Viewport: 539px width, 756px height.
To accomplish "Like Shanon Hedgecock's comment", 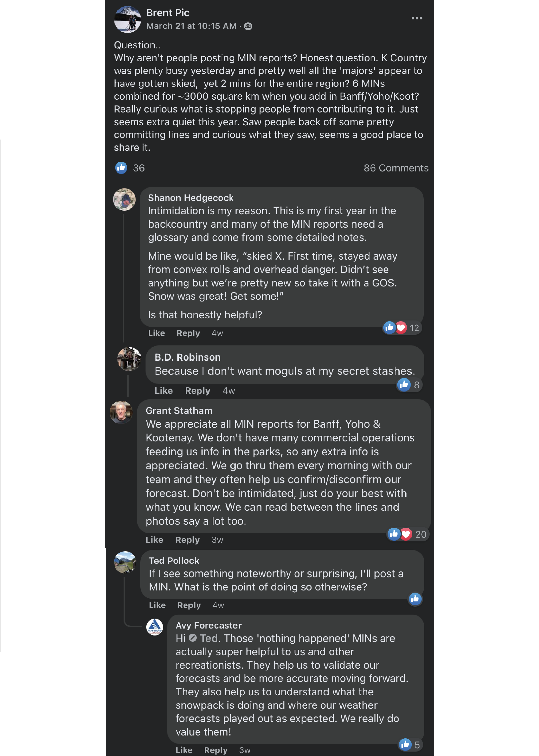I will coord(156,333).
